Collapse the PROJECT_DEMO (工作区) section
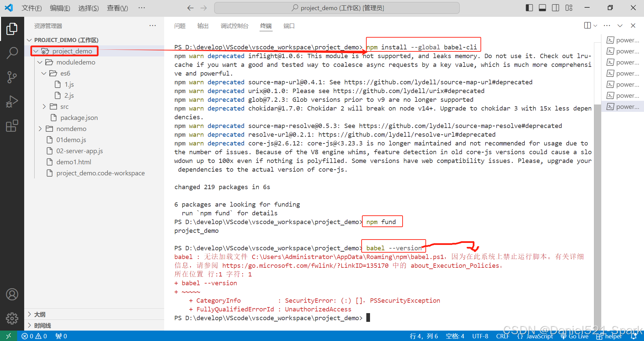Viewport: 644px width, 341px height. [94, 40]
